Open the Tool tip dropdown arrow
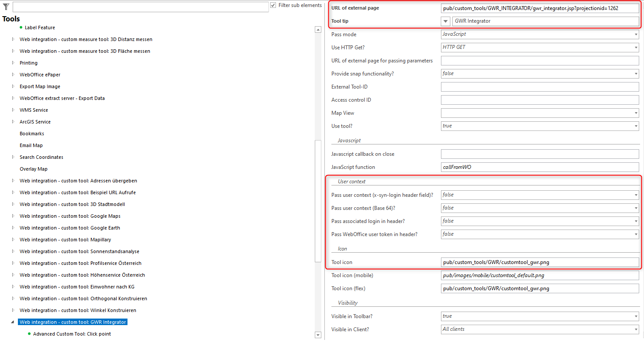This screenshot has height=343, width=644. point(445,21)
